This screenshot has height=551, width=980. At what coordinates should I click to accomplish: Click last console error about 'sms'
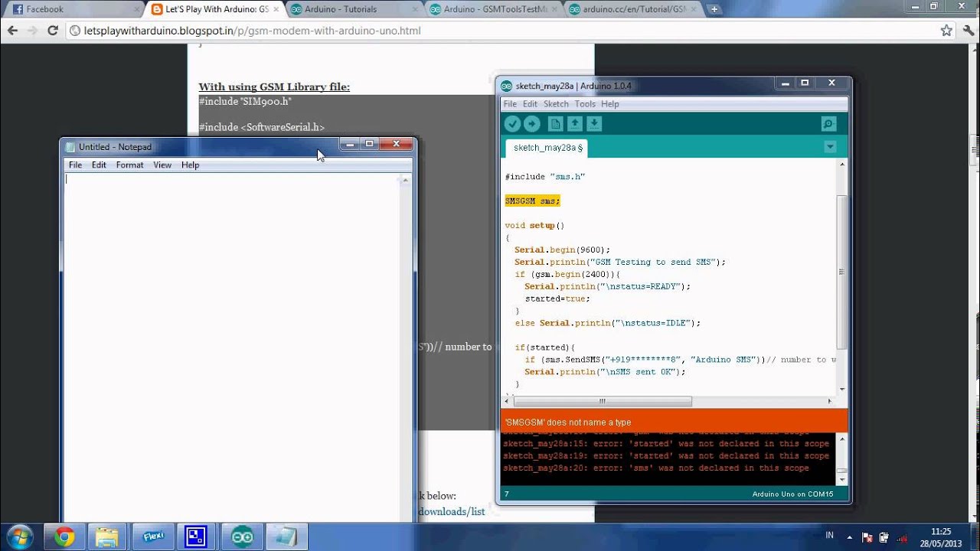(x=656, y=468)
